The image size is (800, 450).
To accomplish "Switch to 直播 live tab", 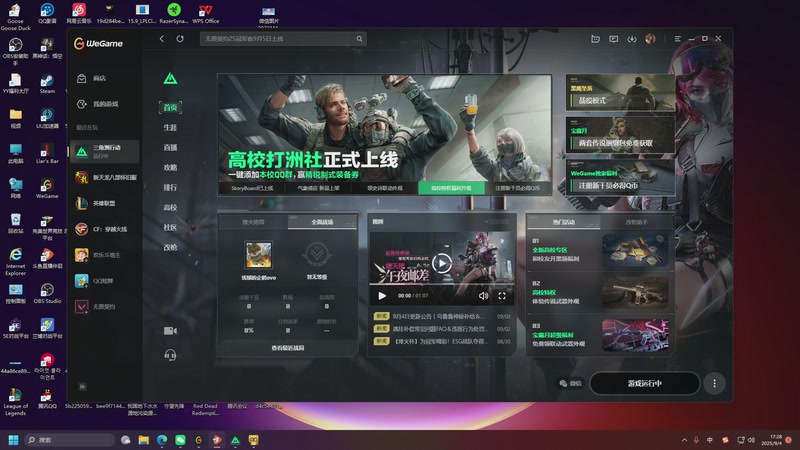I will (170, 147).
